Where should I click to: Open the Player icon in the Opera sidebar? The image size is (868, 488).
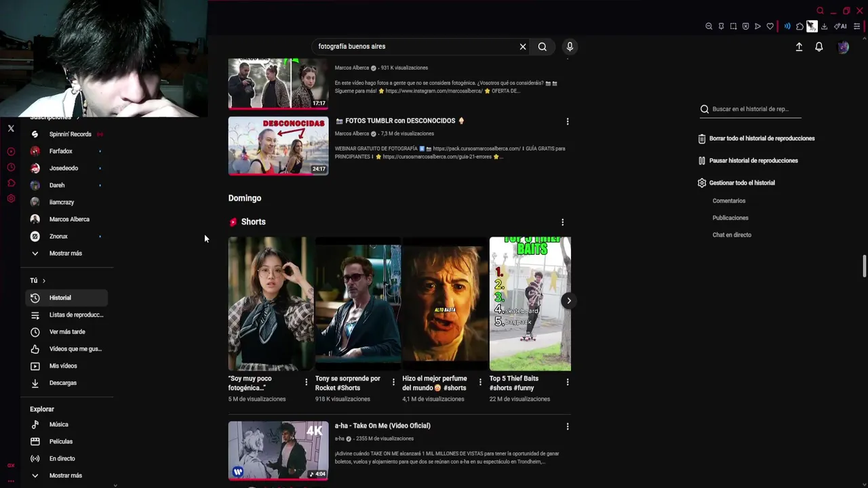[11, 152]
